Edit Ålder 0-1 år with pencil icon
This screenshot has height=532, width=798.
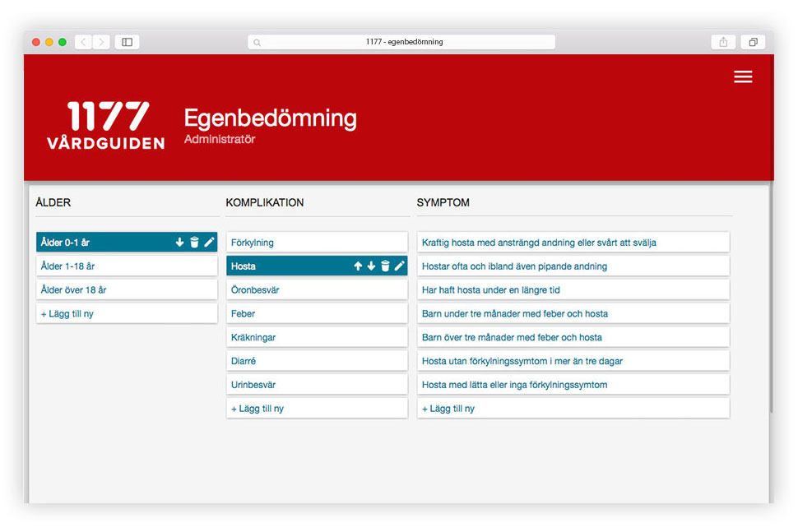[209, 243]
